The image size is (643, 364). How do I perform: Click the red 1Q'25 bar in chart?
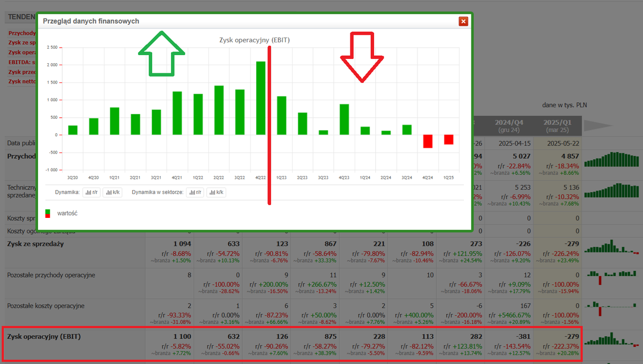[448, 140]
